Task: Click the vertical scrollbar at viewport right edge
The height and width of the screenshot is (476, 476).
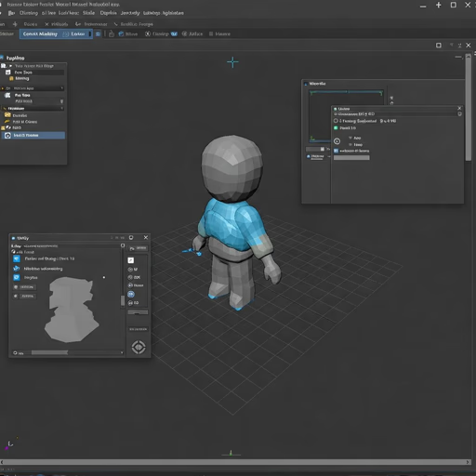Action: click(469, 109)
